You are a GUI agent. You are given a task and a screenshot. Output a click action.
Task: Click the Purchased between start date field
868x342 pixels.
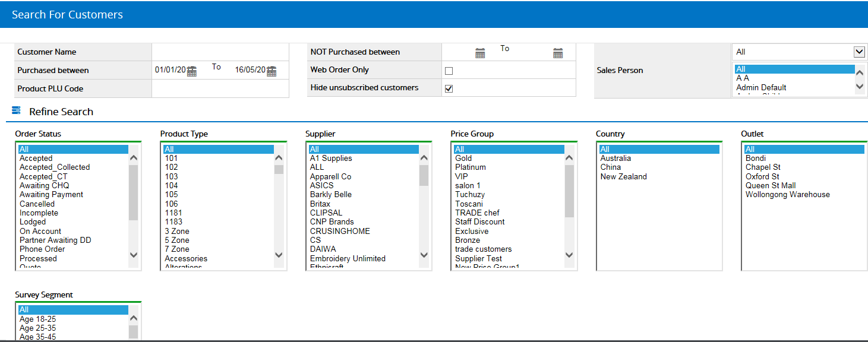pyautogui.click(x=171, y=69)
